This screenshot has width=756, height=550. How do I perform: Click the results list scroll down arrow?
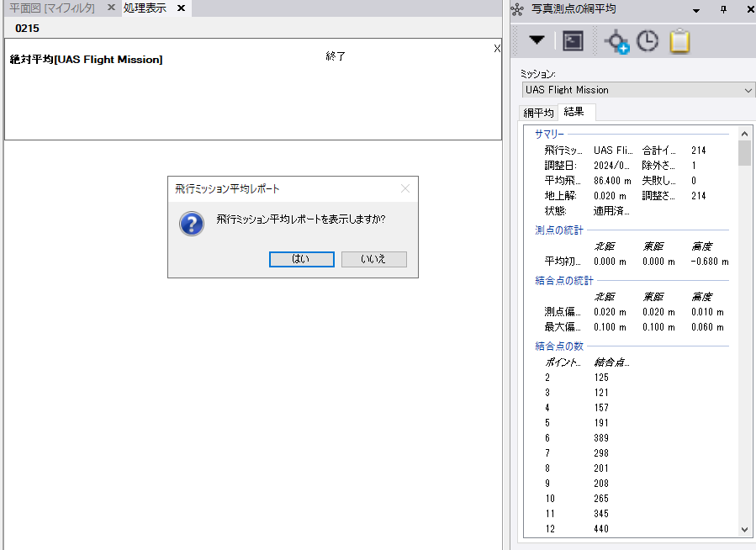click(x=744, y=530)
